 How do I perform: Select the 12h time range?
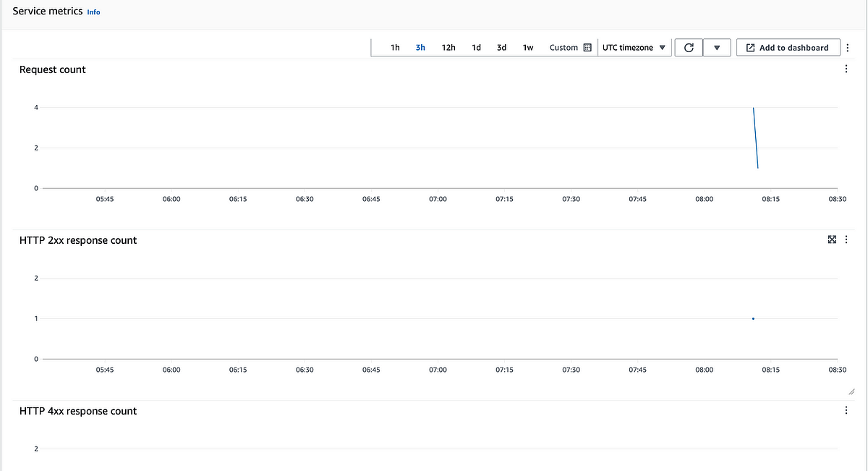coord(448,47)
